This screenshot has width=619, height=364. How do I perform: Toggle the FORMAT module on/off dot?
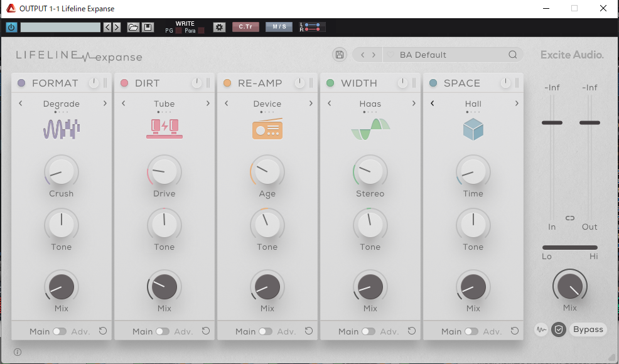tap(21, 83)
